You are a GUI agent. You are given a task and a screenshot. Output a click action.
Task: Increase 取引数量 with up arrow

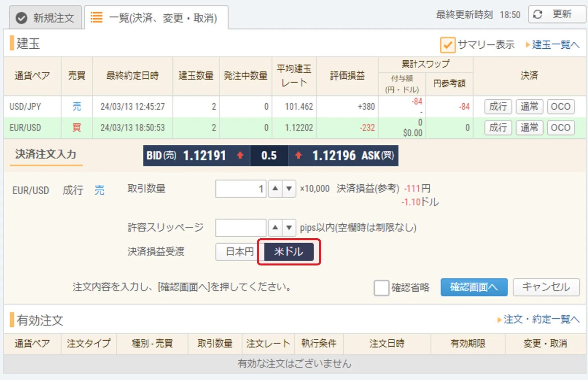point(275,189)
